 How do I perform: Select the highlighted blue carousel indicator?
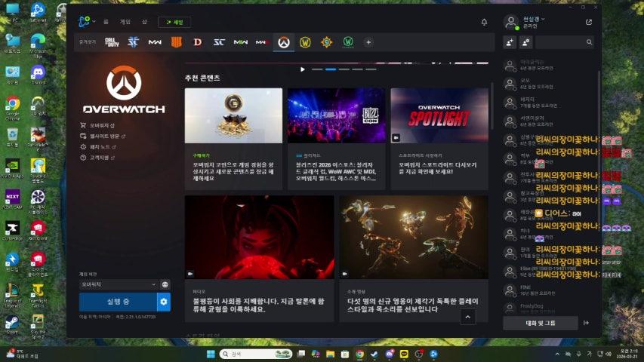pyautogui.click(x=331, y=69)
